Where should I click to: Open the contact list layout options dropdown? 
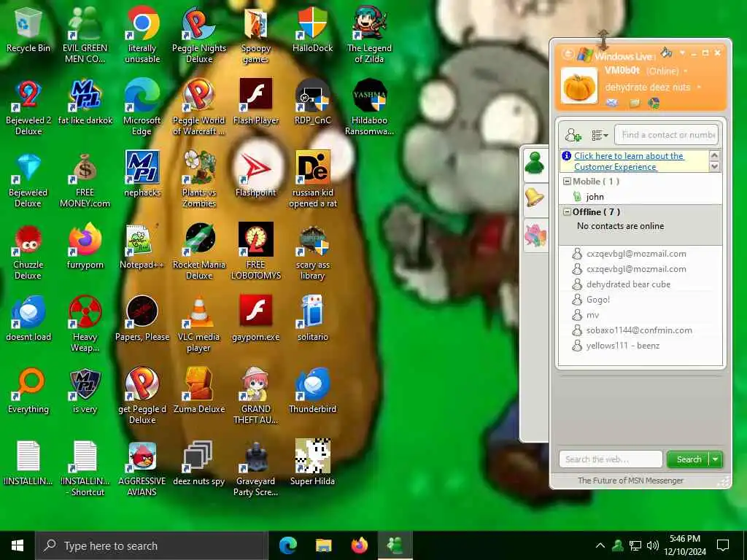click(x=600, y=136)
